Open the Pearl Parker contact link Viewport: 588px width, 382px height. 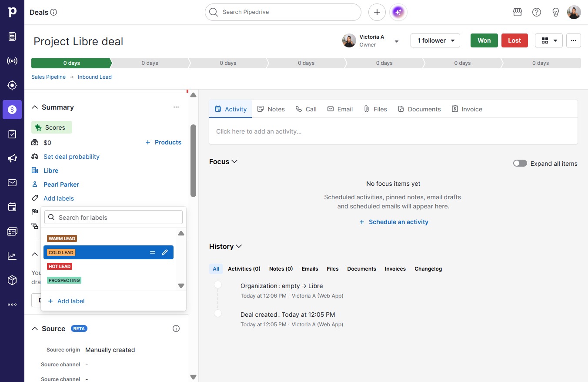point(61,184)
